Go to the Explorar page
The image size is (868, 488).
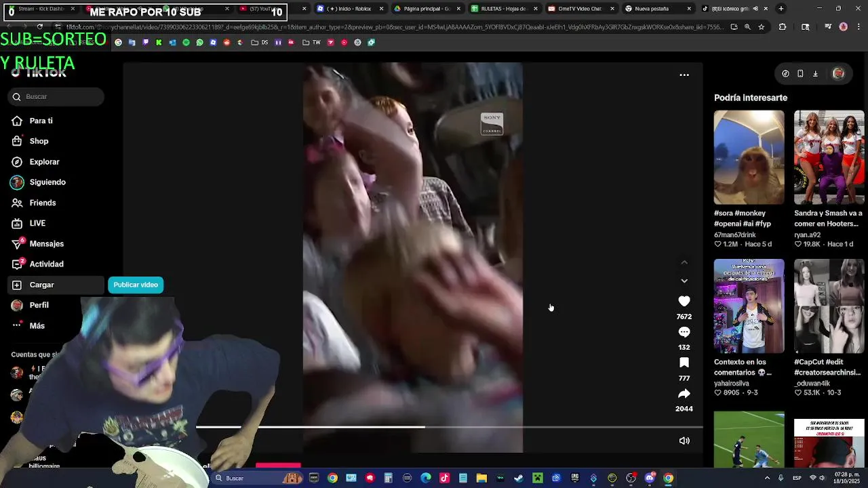(x=44, y=162)
